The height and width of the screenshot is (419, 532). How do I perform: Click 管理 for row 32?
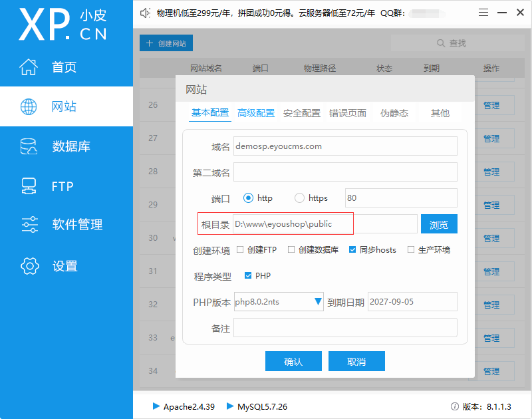pyautogui.click(x=491, y=305)
